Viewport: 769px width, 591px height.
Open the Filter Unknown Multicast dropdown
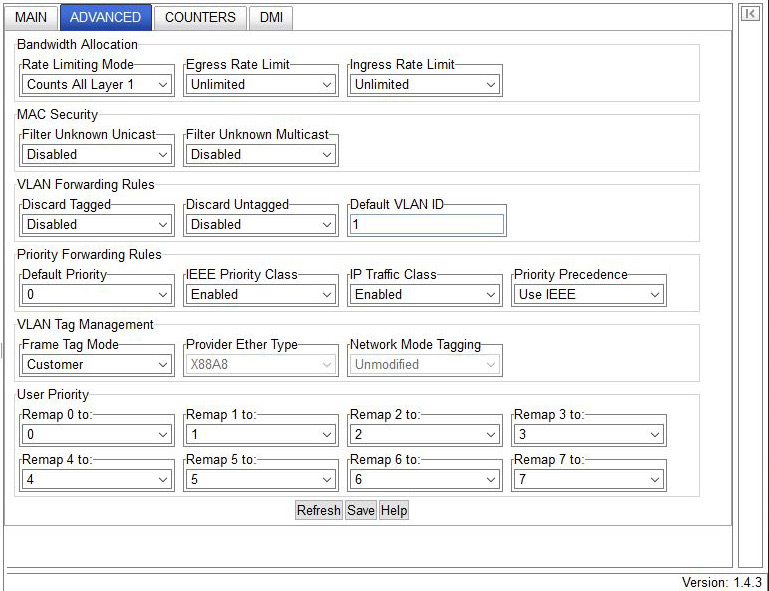coord(261,155)
